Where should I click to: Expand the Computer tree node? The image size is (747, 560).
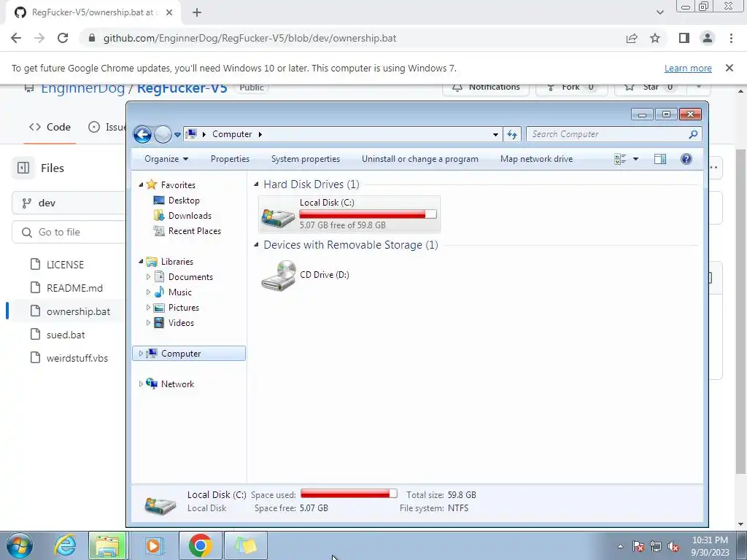(141, 354)
